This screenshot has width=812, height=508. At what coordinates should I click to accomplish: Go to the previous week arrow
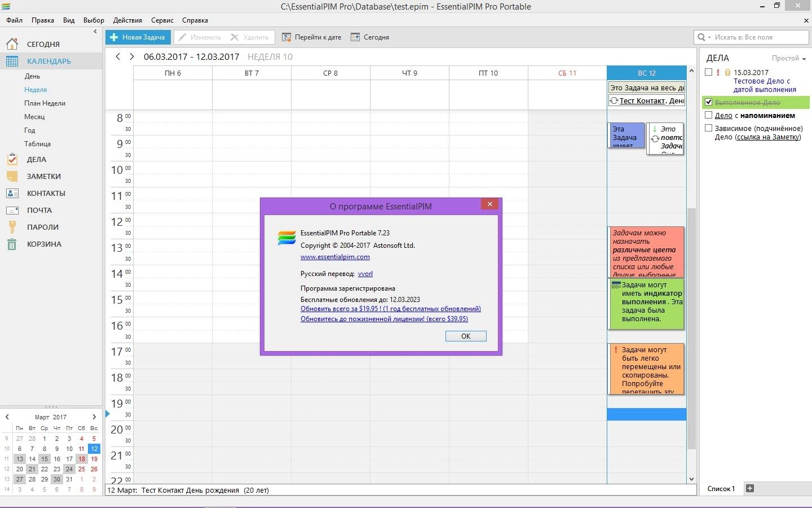pyautogui.click(x=118, y=56)
